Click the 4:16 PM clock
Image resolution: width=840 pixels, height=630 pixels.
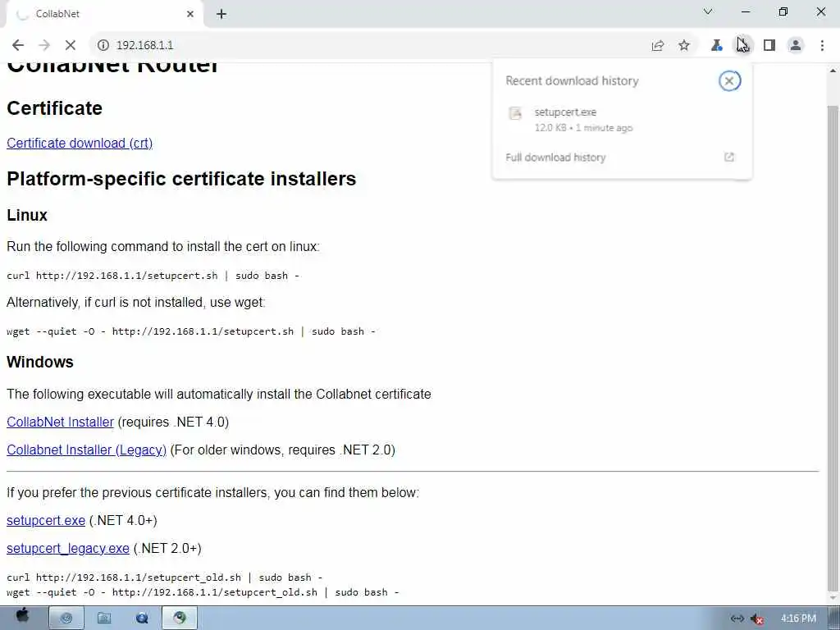click(x=798, y=619)
